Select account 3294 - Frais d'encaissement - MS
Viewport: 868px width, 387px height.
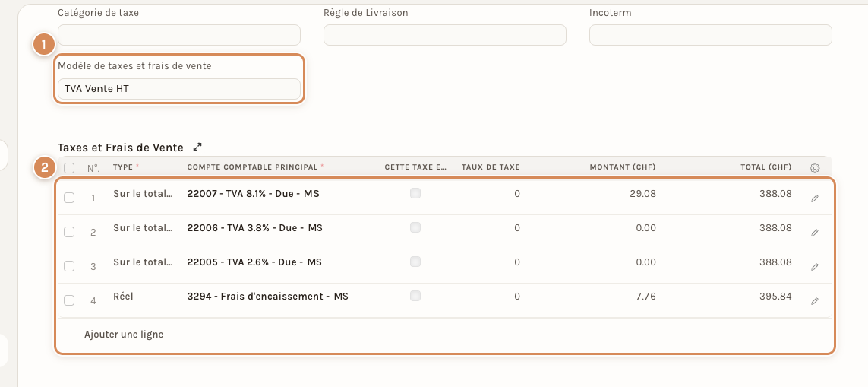coord(268,297)
